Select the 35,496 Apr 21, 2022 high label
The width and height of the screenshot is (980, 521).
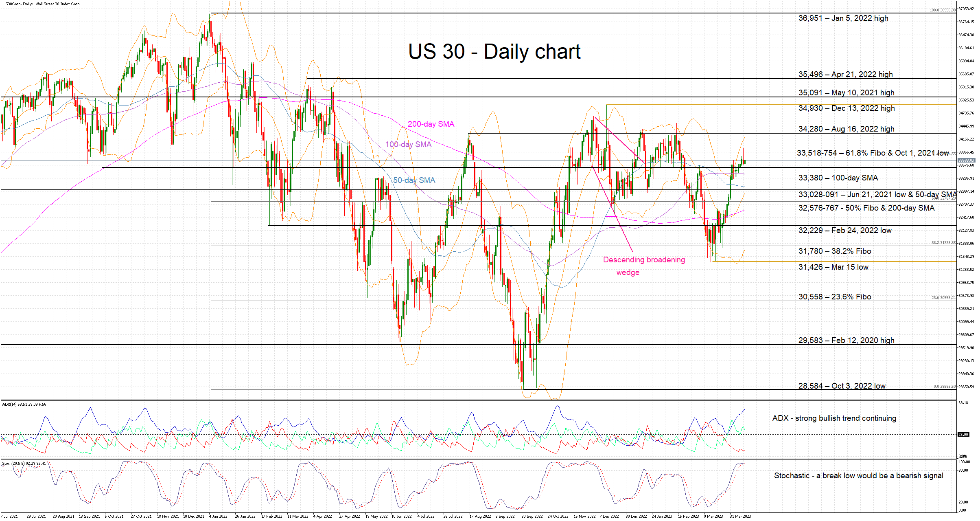click(x=845, y=74)
